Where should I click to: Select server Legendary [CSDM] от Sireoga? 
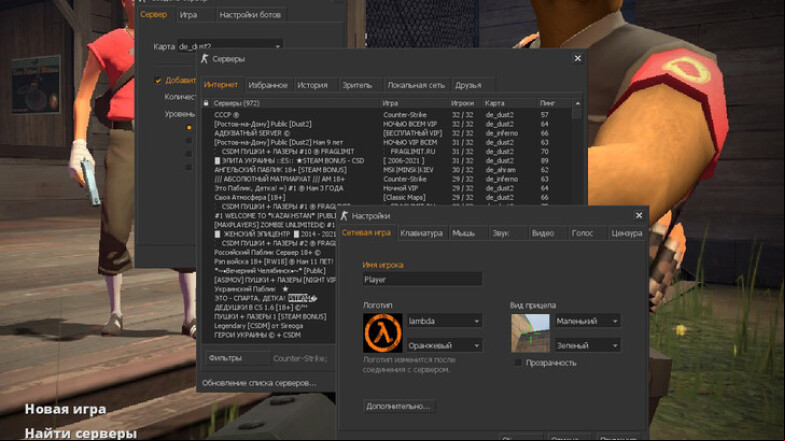tap(269, 326)
